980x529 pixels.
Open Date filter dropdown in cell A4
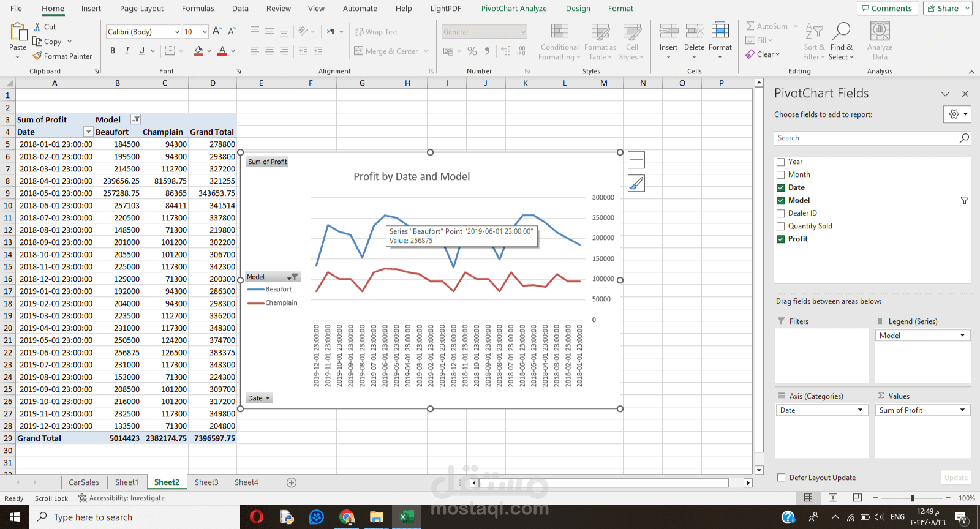[x=88, y=132]
